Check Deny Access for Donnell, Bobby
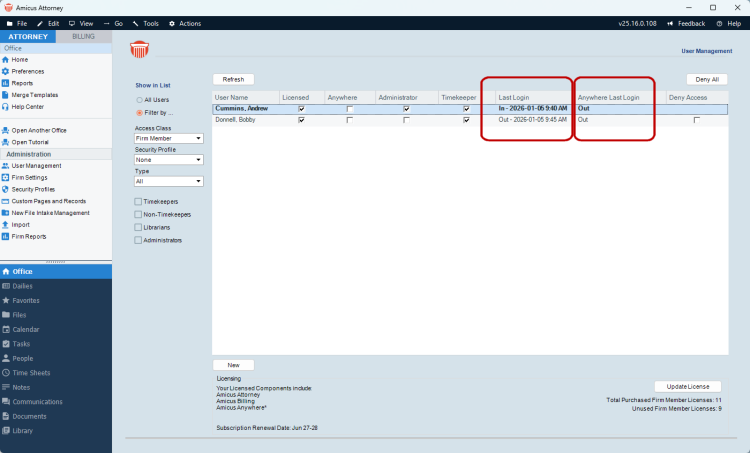 697,120
